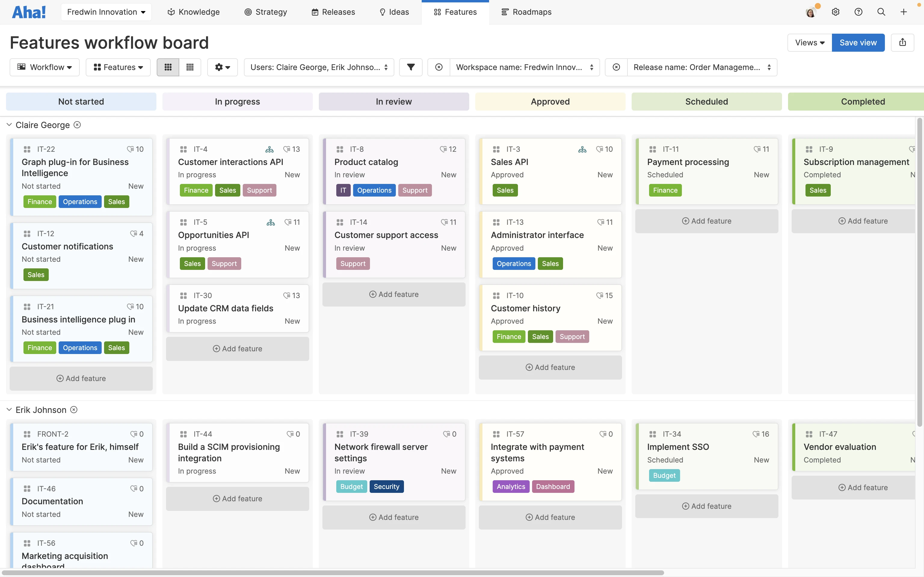The width and height of the screenshot is (924, 577).
Task: Click the filter funnel icon
Action: pos(411,67)
